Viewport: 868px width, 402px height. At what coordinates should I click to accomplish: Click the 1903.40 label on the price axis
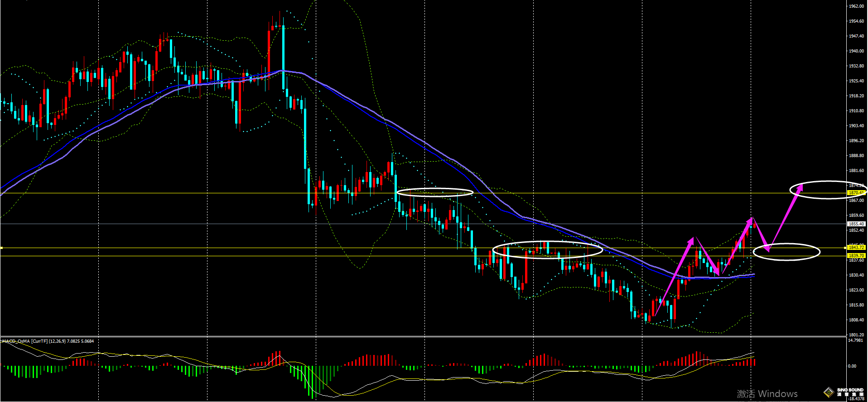tap(856, 126)
